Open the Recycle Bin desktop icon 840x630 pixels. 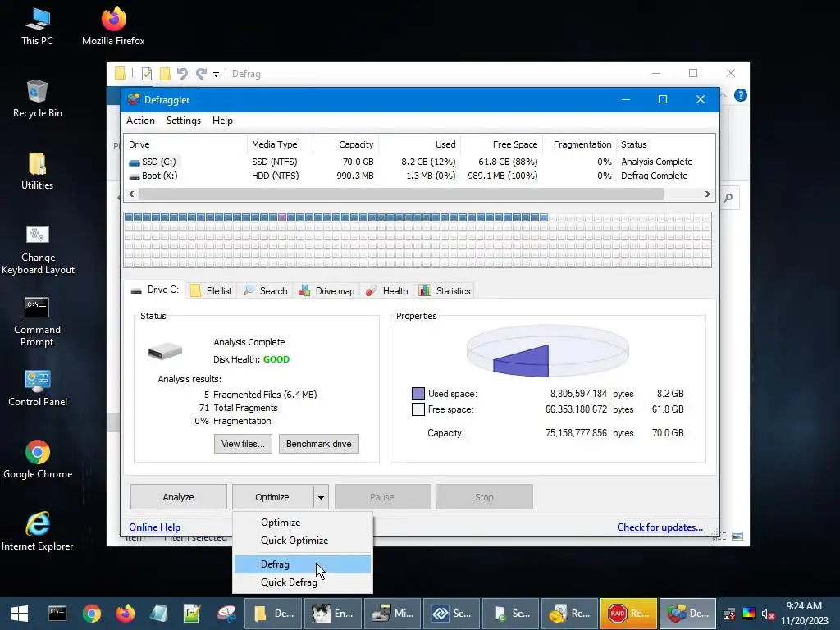pyautogui.click(x=37, y=98)
